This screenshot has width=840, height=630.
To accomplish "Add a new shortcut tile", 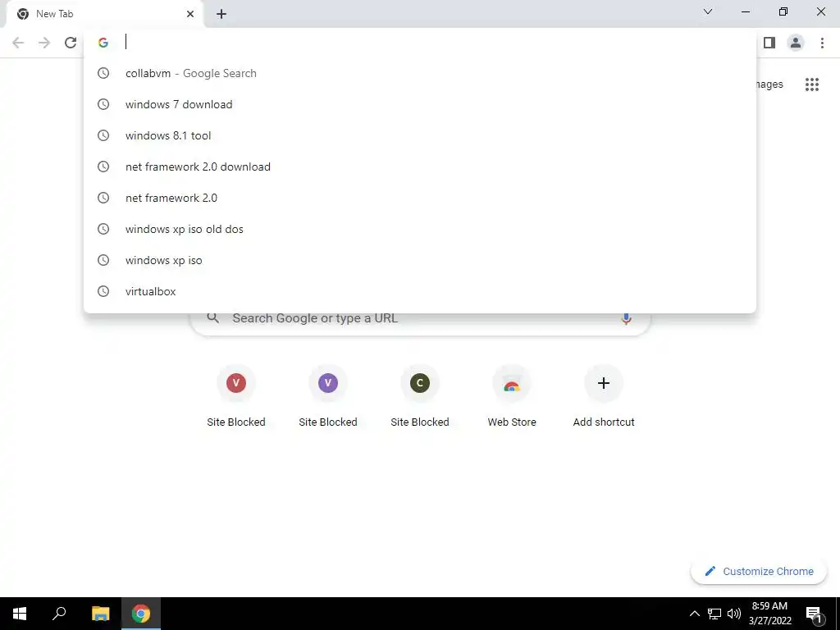I will 604,395.
